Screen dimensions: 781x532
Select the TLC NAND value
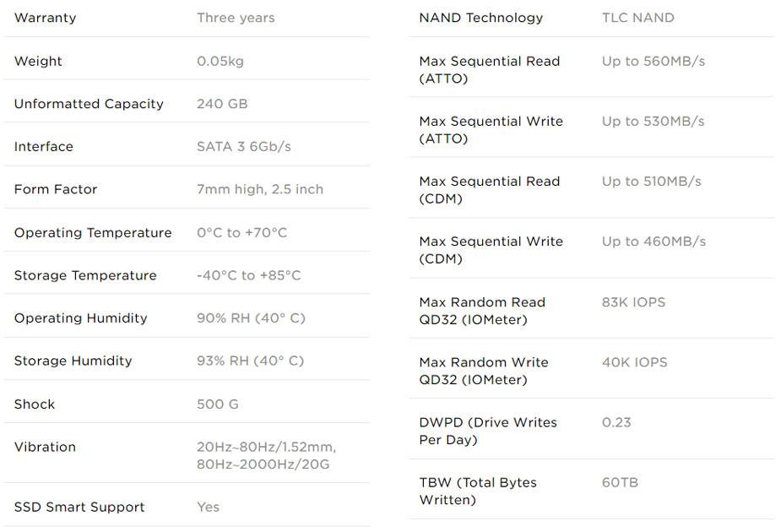pyautogui.click(x=637, y=18)
